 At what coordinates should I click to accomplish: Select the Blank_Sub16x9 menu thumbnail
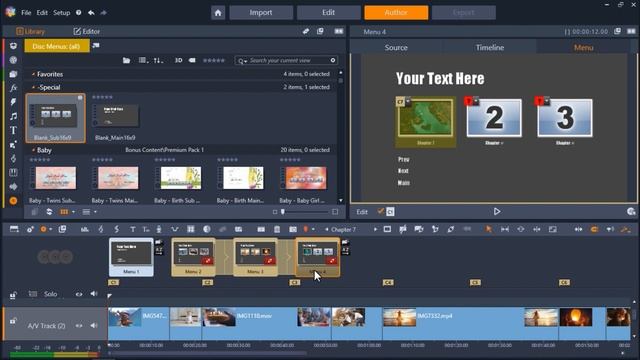click(56, 118)
